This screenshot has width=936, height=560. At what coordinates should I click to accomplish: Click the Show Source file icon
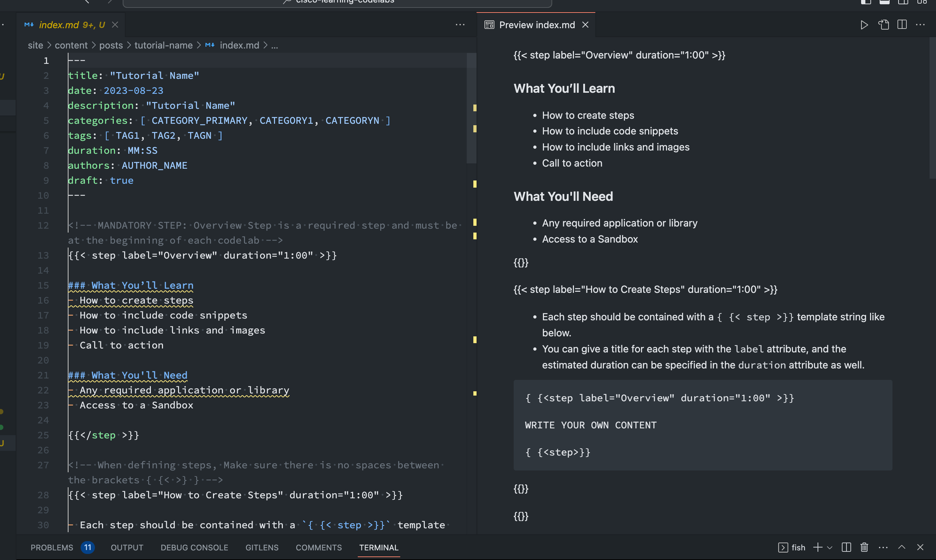883,25
